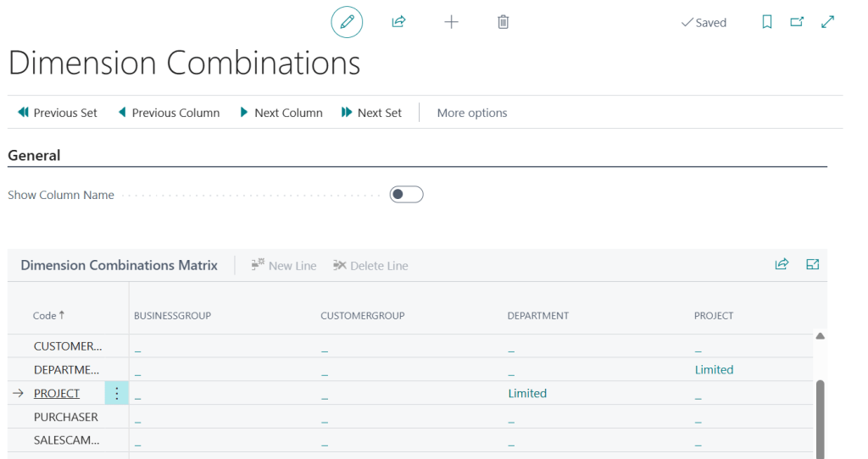Viewport: 868px width, 459px height.
Task: Sort by the Code column header
Action: [x=48, y=315]
